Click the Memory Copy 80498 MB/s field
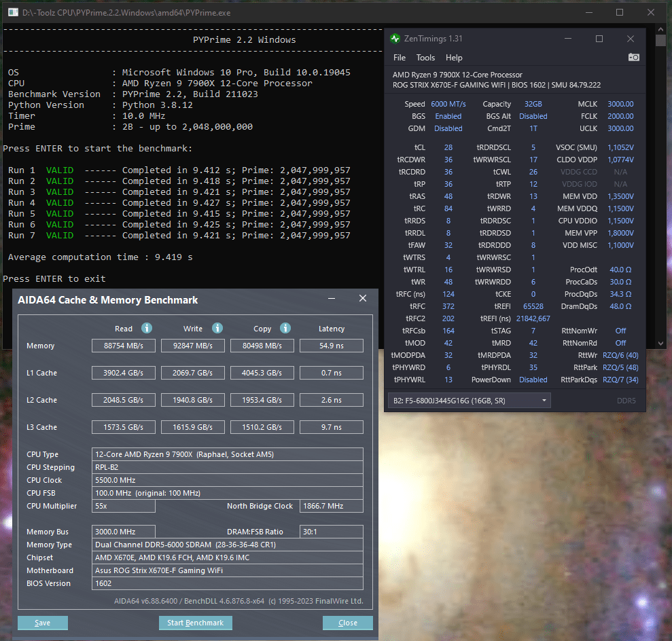Image resolution: width=672 pixels, height=641 pixels. [262, 346]
